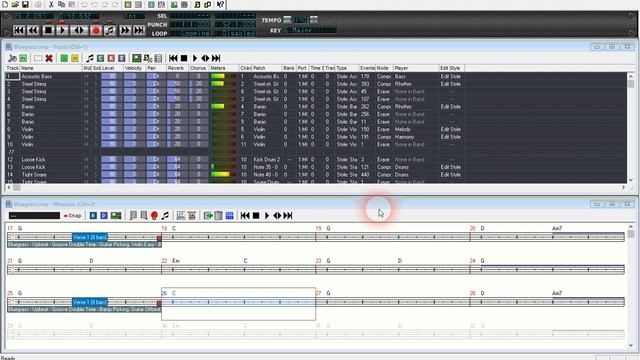Cut selection with the scissors icon
The width and height of the screenshot is (640, 360).
[x=51, y=4]
